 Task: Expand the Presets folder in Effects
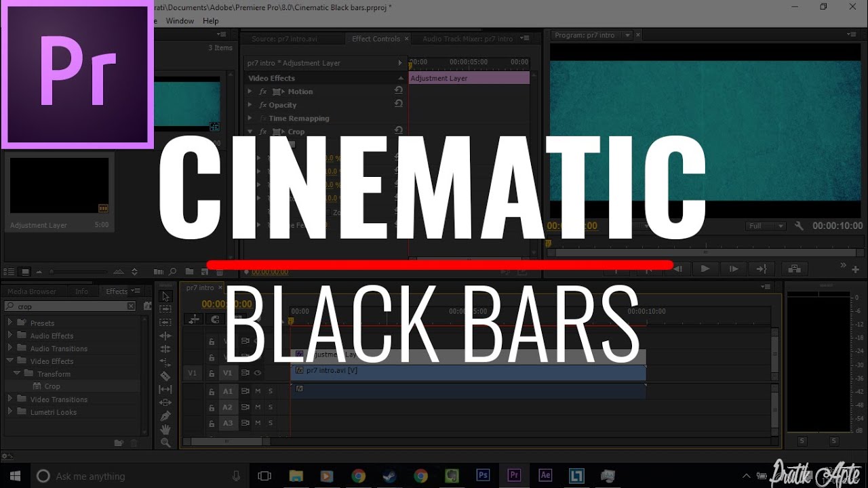click(10, 323)
